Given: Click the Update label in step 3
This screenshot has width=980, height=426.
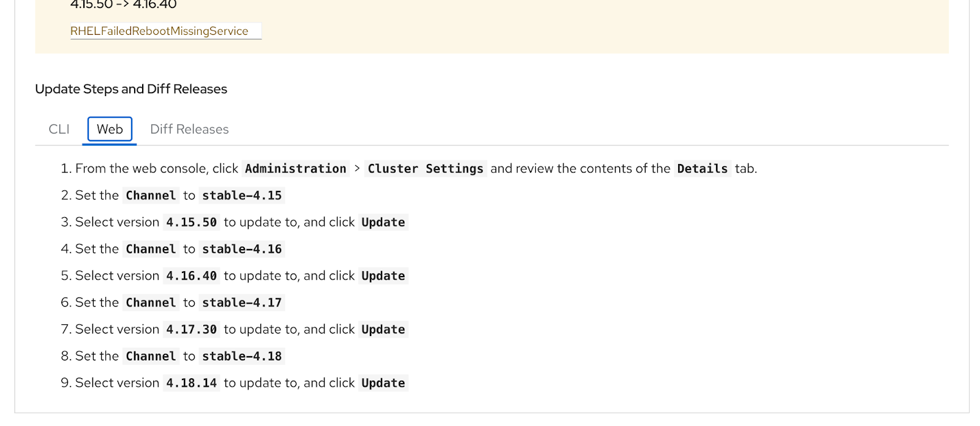Looking at the screenshot, I should click(383, 222).
